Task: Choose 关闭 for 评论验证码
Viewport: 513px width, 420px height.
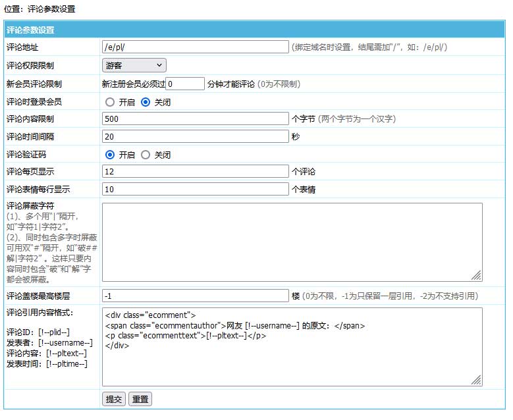Action: click(146, 155)
